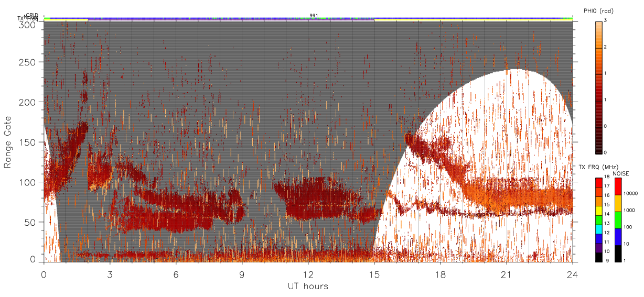The width and height of the screenshot is (644, 297).
Task: Click "13" label in TX FRQ legend
Action: [607, 223]
